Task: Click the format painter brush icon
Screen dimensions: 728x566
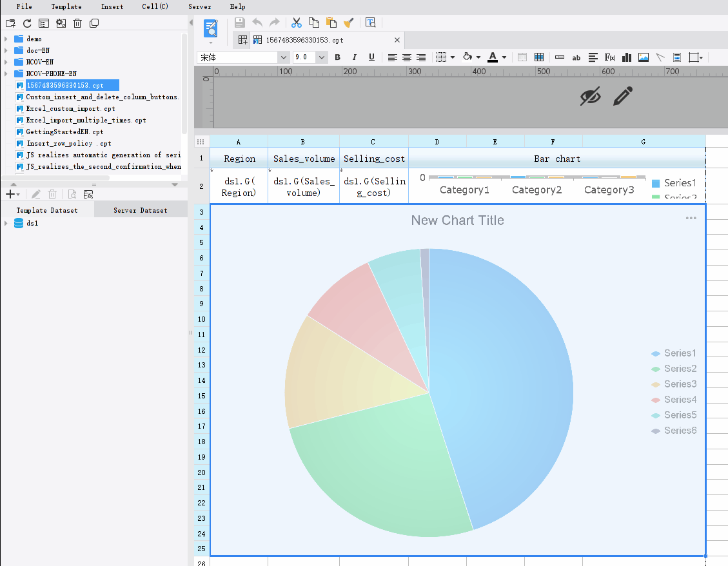Action: pyautogui.click(x=349, y=23)
